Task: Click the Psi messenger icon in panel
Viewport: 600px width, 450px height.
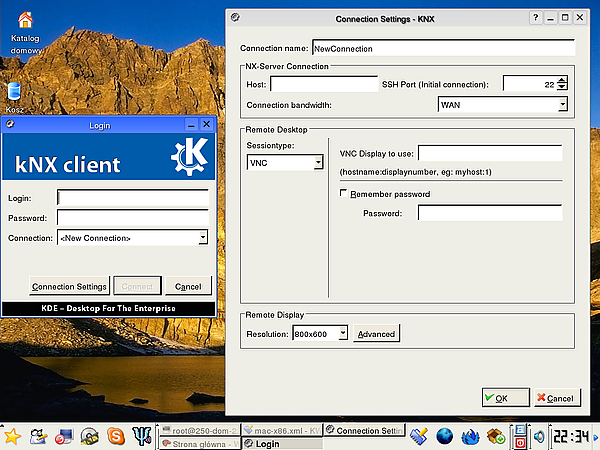Action: (x=142, y=436)
